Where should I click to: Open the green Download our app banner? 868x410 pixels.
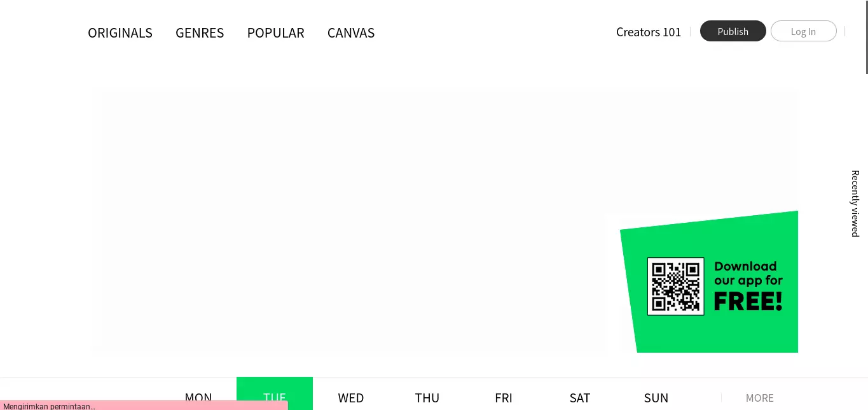click(x=710, y=282)
